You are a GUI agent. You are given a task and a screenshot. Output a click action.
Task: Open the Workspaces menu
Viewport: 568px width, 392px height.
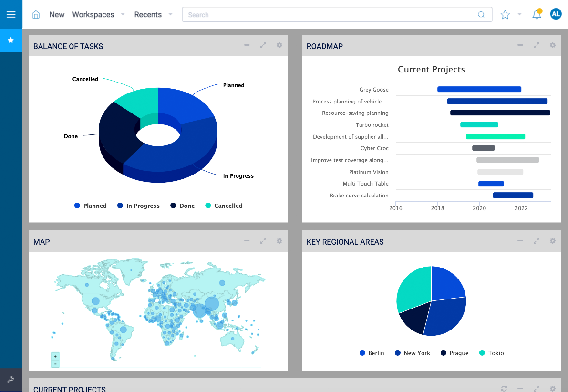pos(93,15)
